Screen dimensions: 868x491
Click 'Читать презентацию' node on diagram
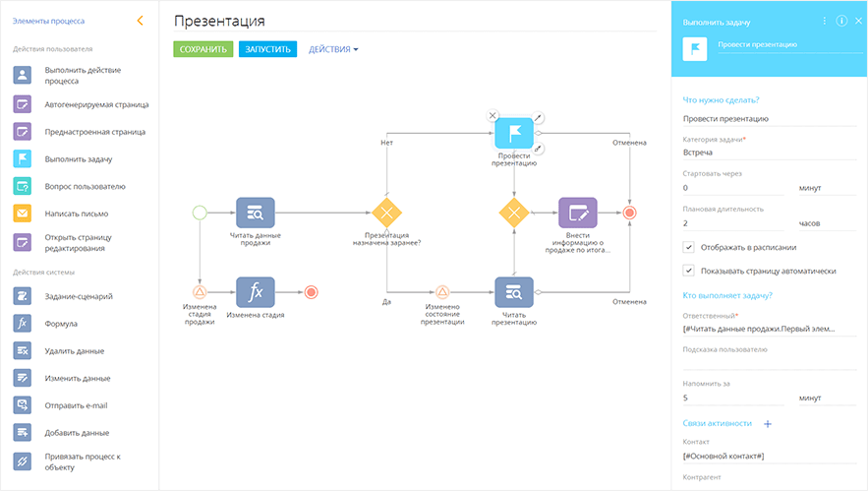pos(514,292)
